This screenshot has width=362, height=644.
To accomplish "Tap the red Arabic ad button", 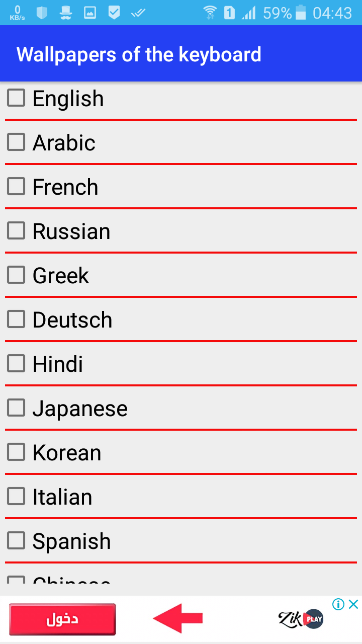I will coord(62,619).
